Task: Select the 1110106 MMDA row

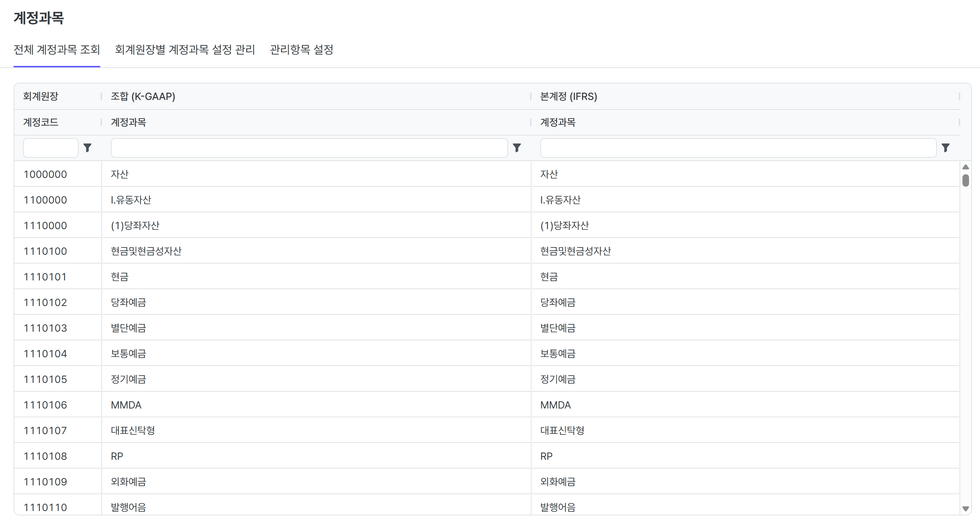Action: coord(45,405)
